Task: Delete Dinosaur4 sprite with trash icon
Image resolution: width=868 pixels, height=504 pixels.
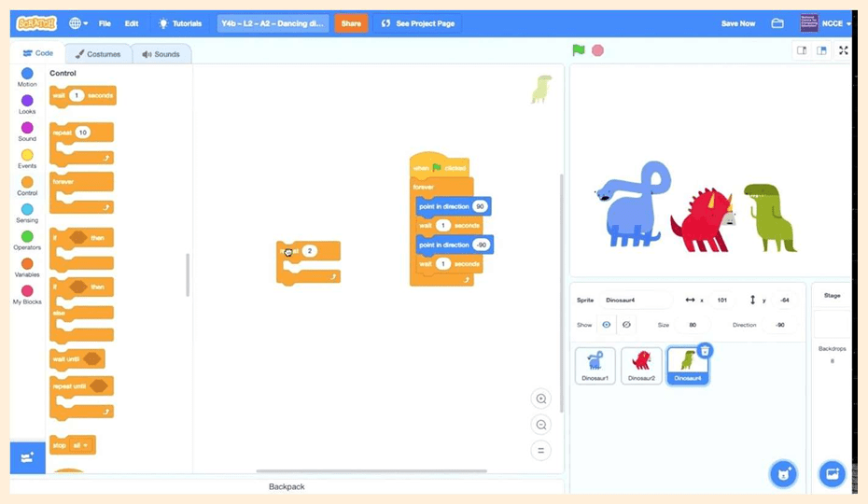Action: click(706, 351)
